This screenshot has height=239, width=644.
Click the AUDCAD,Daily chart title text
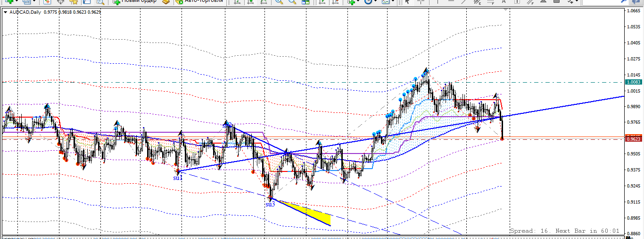25,12
